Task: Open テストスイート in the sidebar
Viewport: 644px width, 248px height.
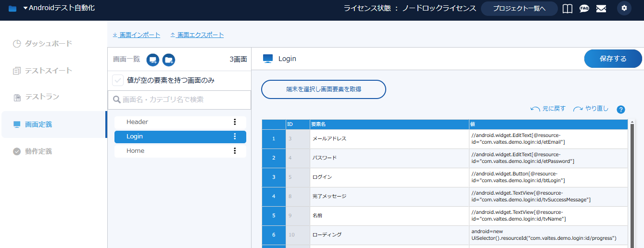Action: pos(48,71)
